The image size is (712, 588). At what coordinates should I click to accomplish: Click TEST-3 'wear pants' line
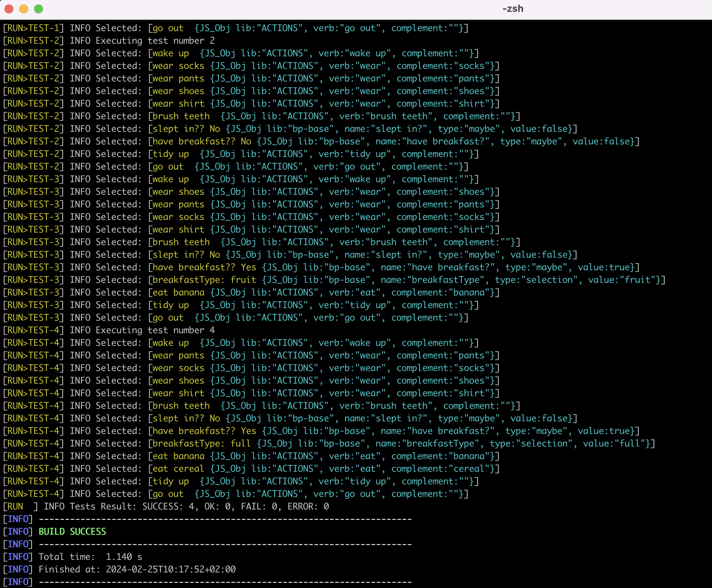(252, 204)
